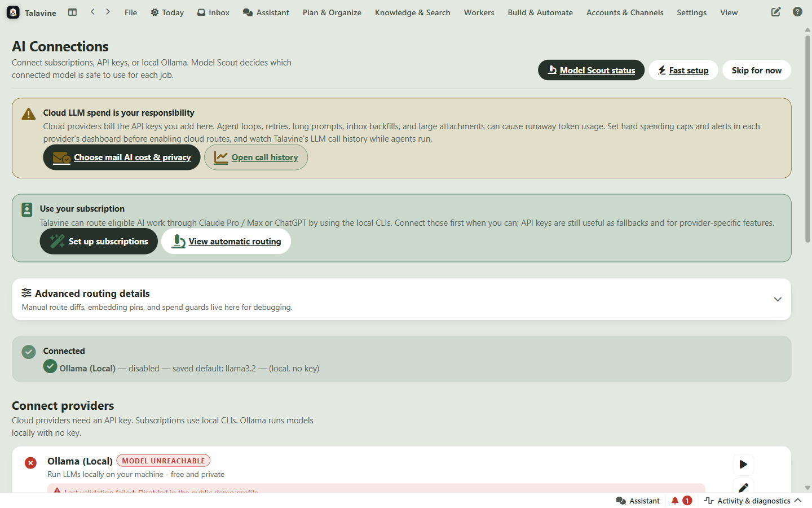812x508 pixels.
Task: Click Set up subscriptions button
Action: pos(99,241)
